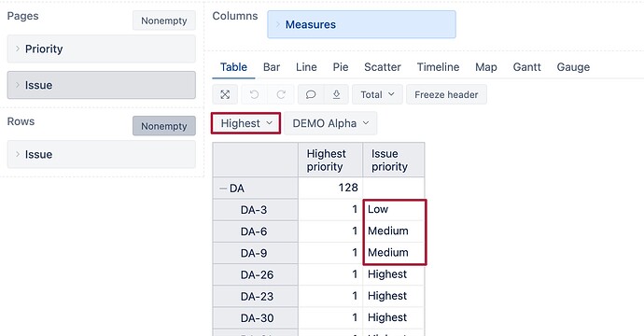Viewport: 644px width, 336px height.
Task: Click the Issue dimension in Pages
Action: pos(102,85)
